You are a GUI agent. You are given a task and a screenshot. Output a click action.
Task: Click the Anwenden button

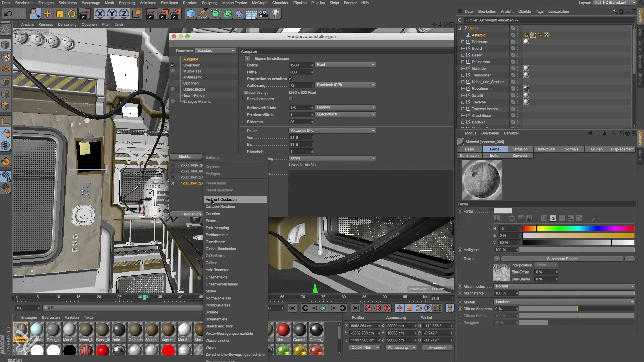click(x=437, y=348)
